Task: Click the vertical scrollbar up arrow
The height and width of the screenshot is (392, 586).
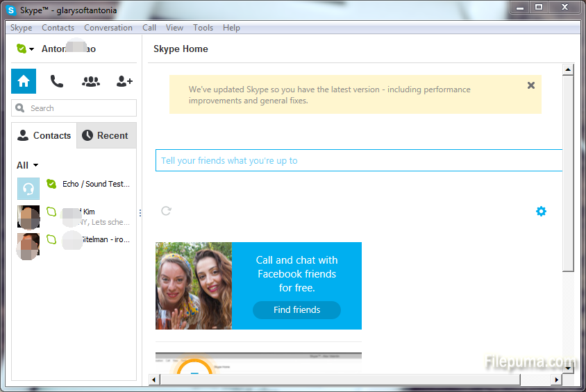Action: click(567, 70)
